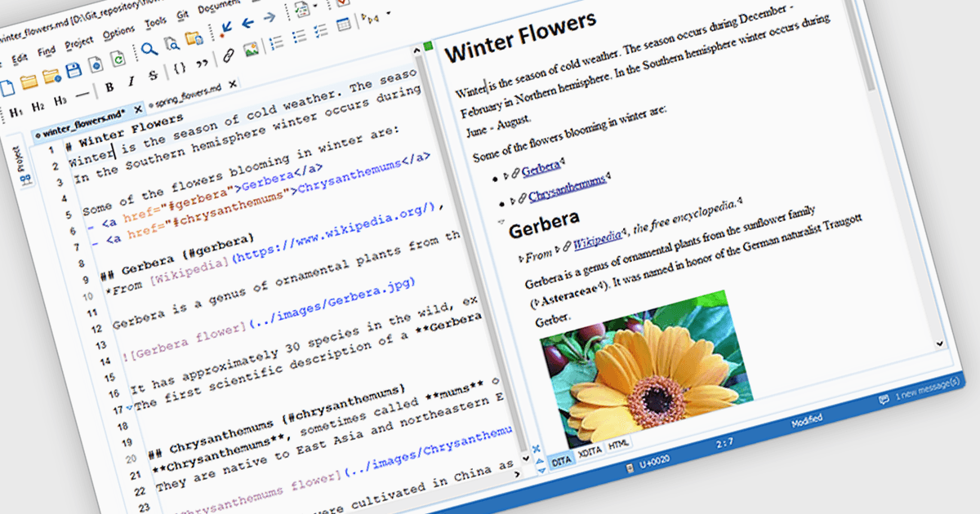Insert Heading 1 using the H1 button
This screenshot has width=980, height=514.
(x=16, y=112)
